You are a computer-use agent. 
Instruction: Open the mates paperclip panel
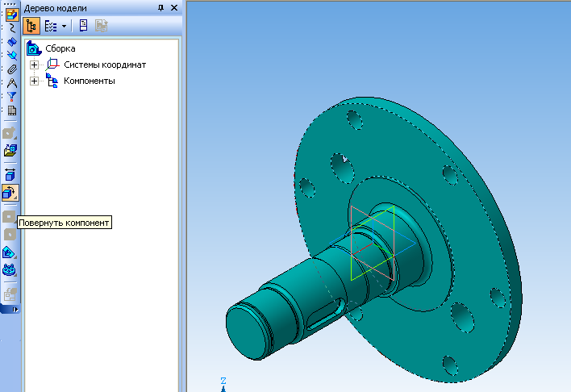click(12, 69)
